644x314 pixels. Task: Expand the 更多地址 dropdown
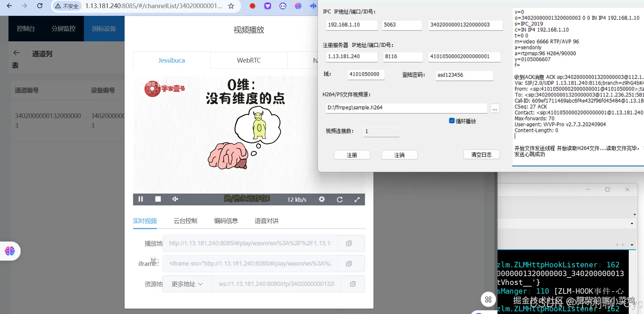(x=187, y=284)
